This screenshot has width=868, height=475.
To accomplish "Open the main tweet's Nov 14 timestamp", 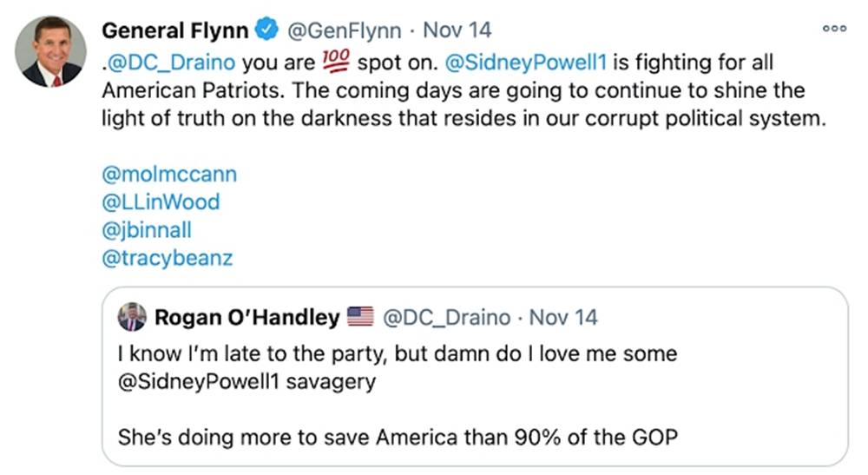I will [x=457, y=30].
